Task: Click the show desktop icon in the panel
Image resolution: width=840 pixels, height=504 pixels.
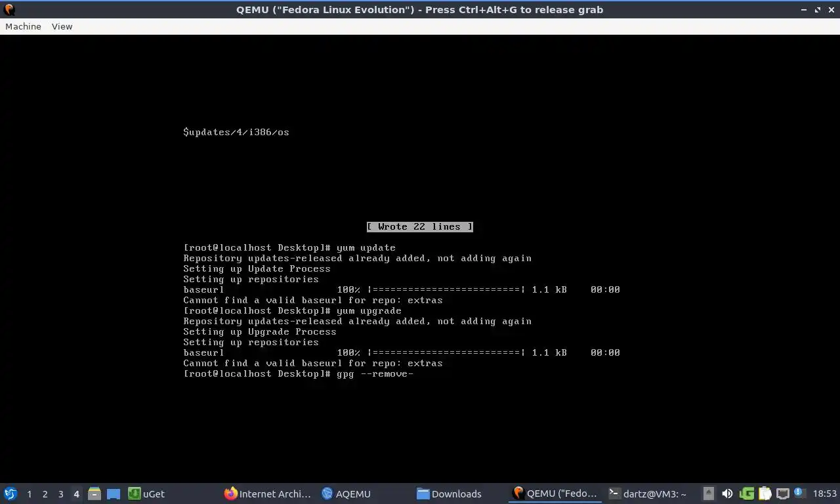Action: pyautogui.click(x=114, y=493)
